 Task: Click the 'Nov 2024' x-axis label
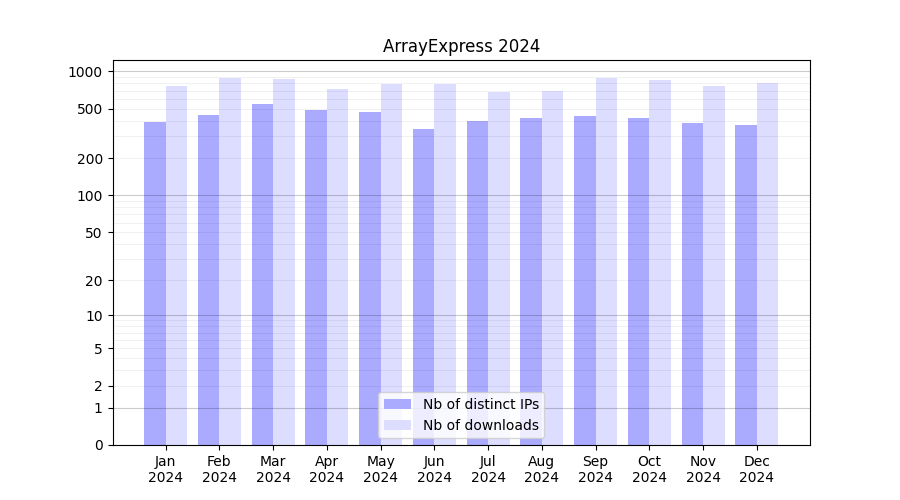click(x=703, y=469)
